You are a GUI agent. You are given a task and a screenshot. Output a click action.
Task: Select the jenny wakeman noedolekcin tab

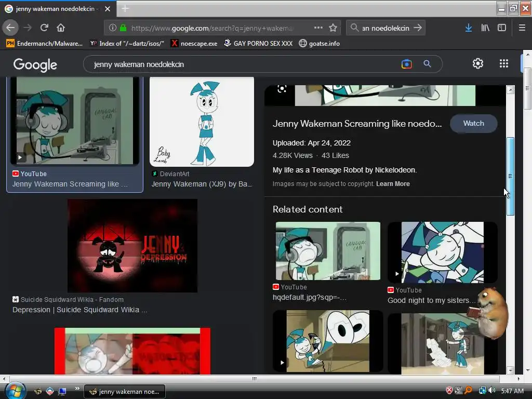click(x=58, y=9)
